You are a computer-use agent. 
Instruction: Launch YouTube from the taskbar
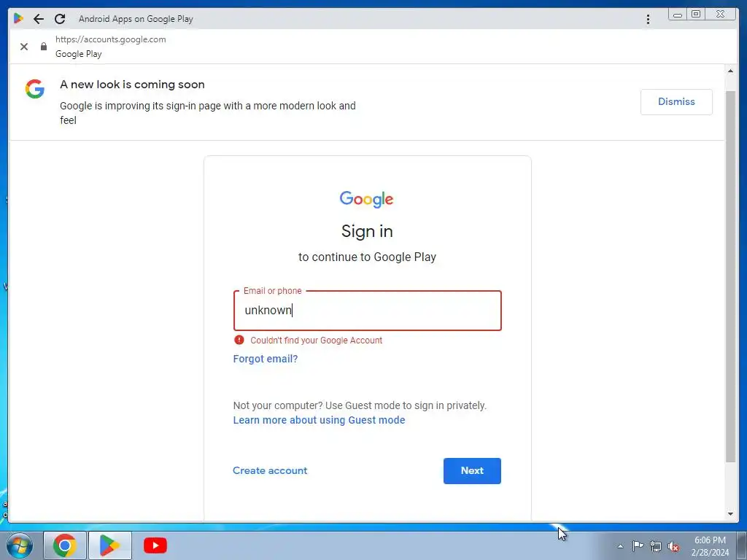click(155, 545)
